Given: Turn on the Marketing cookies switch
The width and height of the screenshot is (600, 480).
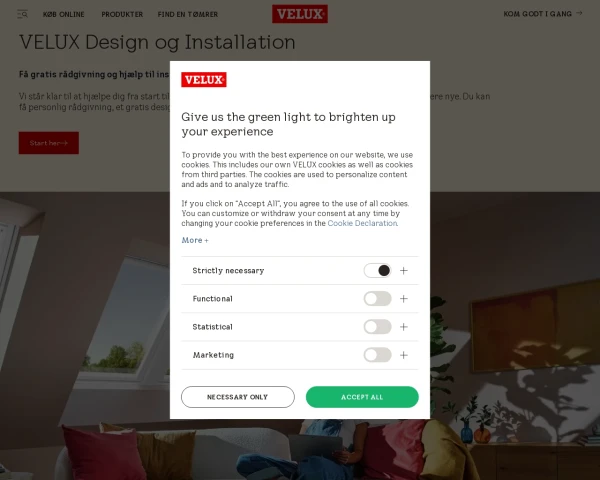Looking at the screenshot, I should pyautogui.click(x=377, y=355).
